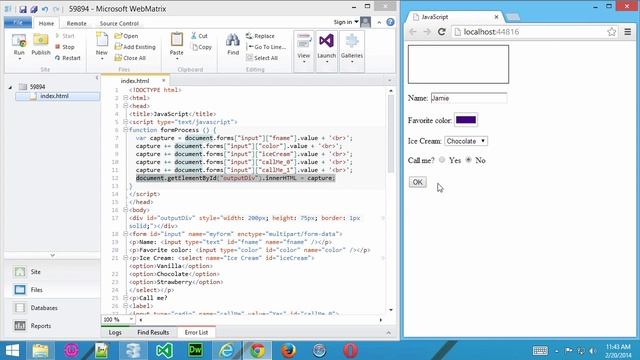Click the Run icon in WebMatrix ribbon
640x360 pixels.
[x=19, y=41]
